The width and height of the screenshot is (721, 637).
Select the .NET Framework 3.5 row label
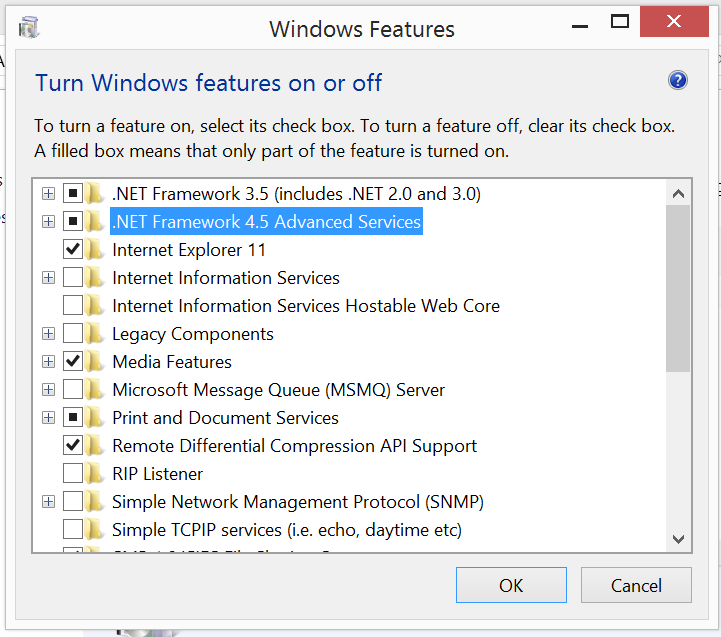[x=296, y=194]
